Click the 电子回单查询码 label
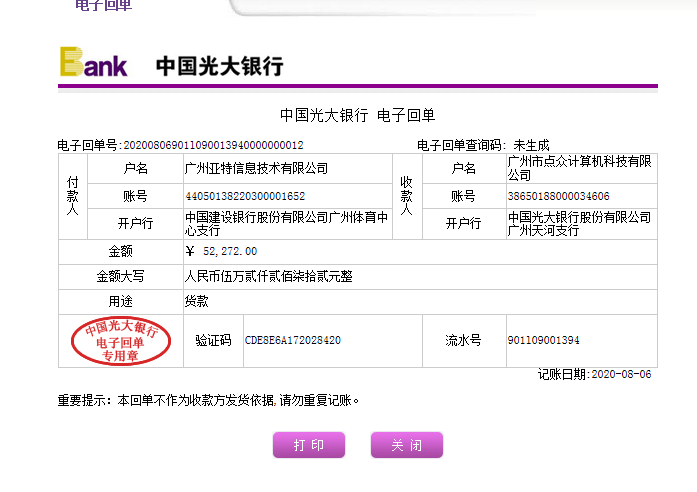The width and height of the screenshot is (697, 492). tap(461, 145)
